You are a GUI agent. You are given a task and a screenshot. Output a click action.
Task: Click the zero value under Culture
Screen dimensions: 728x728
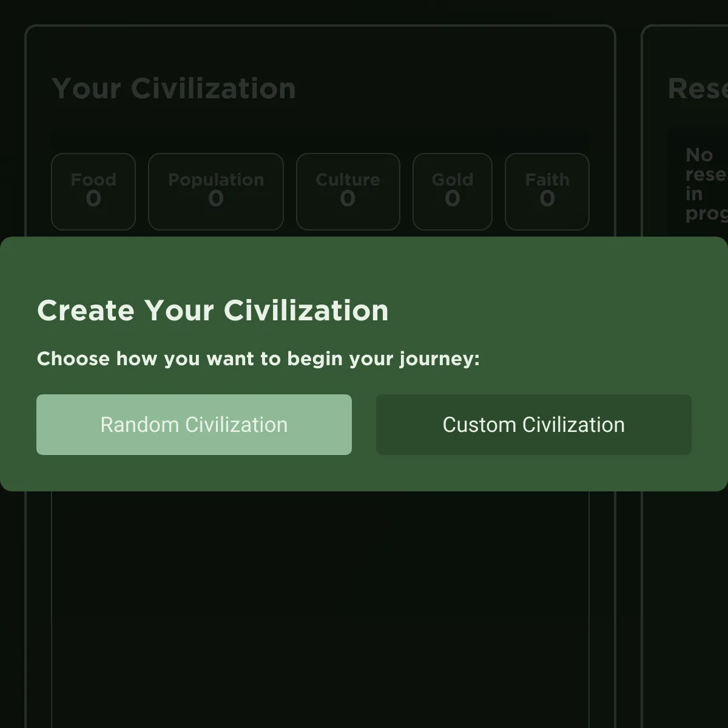(348, 199)
